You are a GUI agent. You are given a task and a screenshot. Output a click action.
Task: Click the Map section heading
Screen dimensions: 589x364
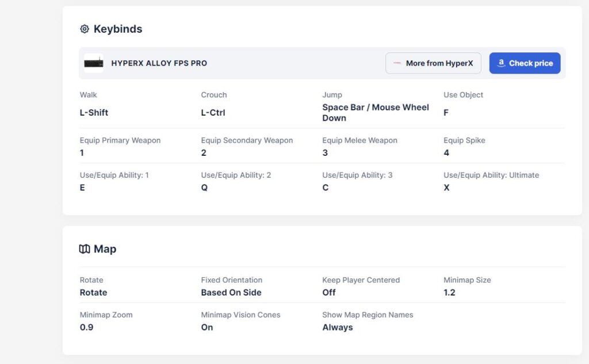[x=105, y=249]
